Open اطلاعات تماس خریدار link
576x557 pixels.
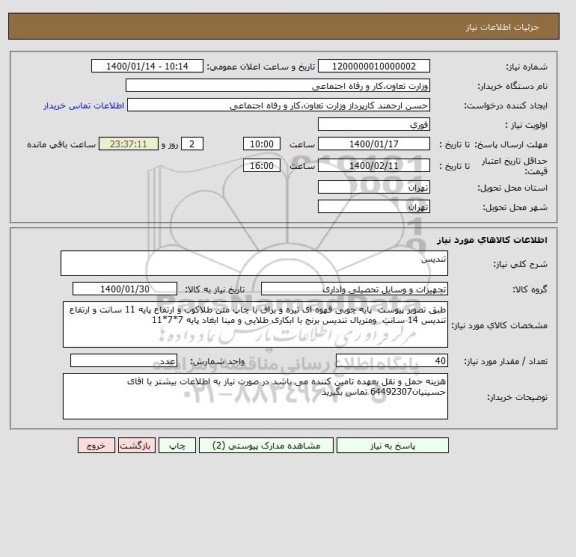[84, 106]
